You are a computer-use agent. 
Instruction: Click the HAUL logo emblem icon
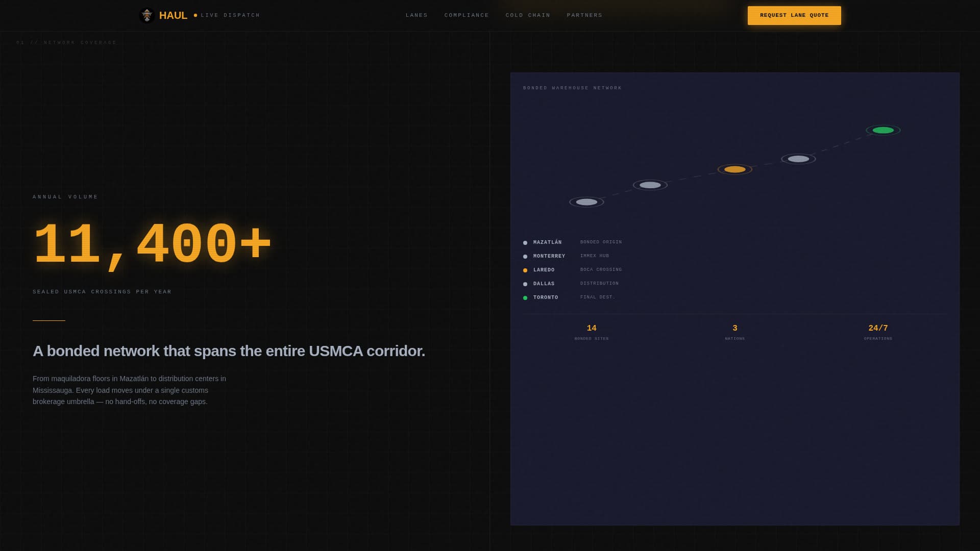pyautogui.click(x=147, y=15)
